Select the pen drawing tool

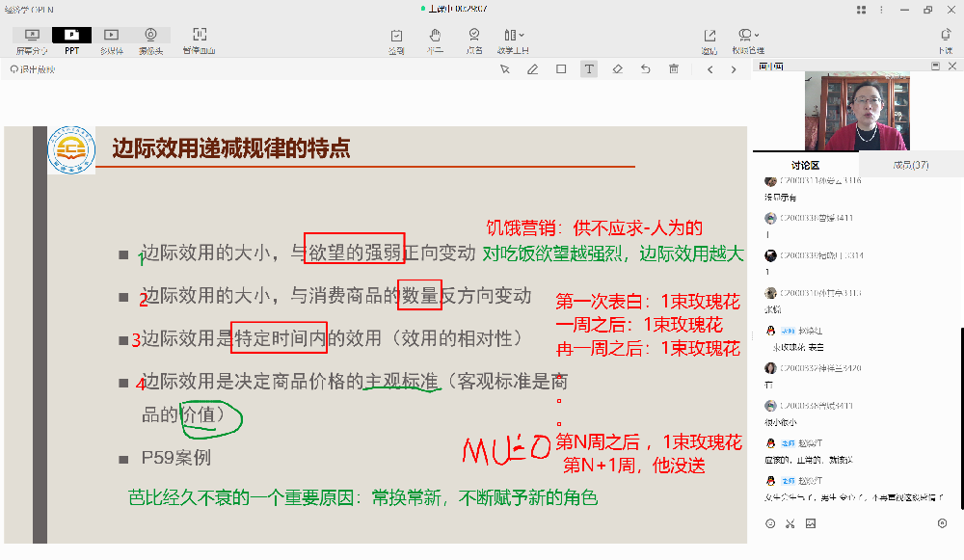532,69
